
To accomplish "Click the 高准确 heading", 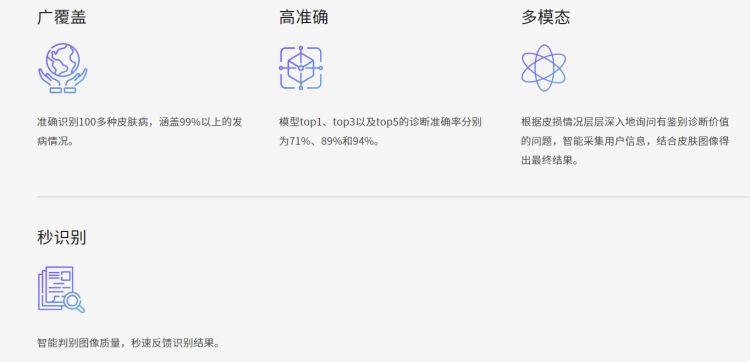I will point(304,18).
